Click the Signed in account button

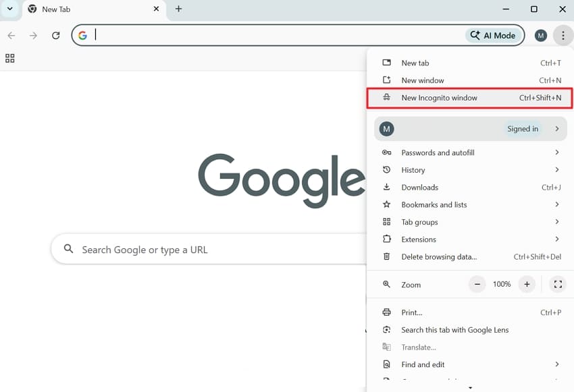470,128
